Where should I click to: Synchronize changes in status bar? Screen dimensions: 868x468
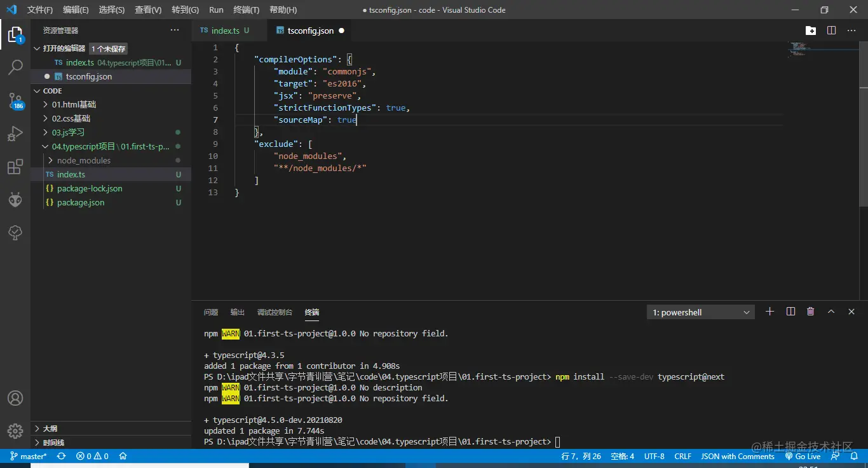62,456
